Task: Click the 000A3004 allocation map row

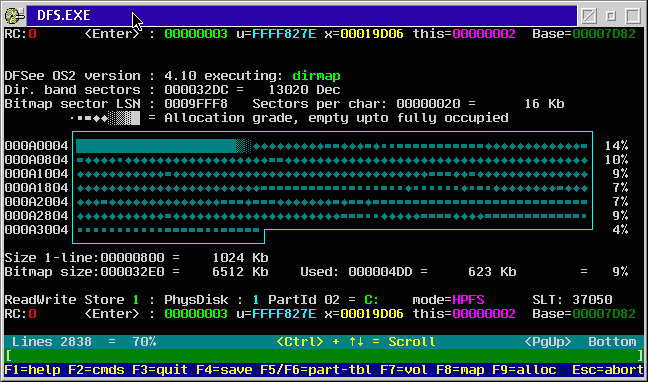Action: (x=169, y=230)
